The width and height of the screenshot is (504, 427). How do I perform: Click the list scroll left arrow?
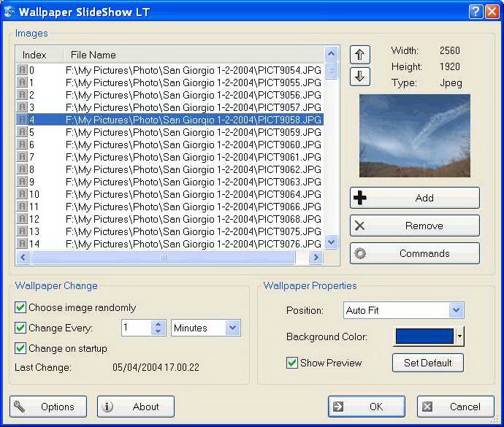23,258
